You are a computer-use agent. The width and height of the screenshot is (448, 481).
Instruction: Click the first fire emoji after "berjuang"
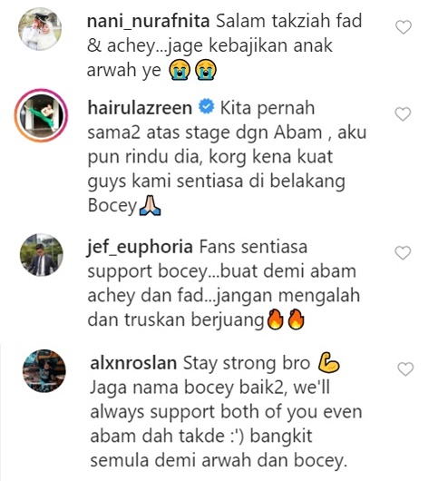pos(275,319)
